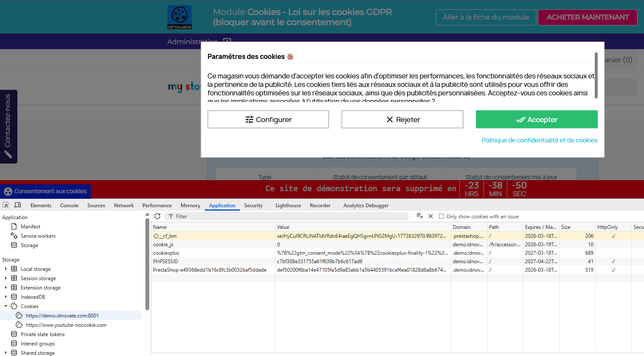
Task: Switch to the Network tab
Action: tap(124, 206)
